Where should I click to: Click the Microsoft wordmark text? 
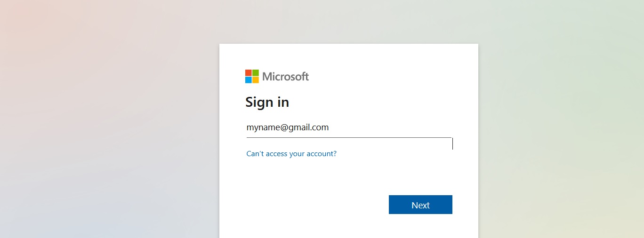coord(285,76)
